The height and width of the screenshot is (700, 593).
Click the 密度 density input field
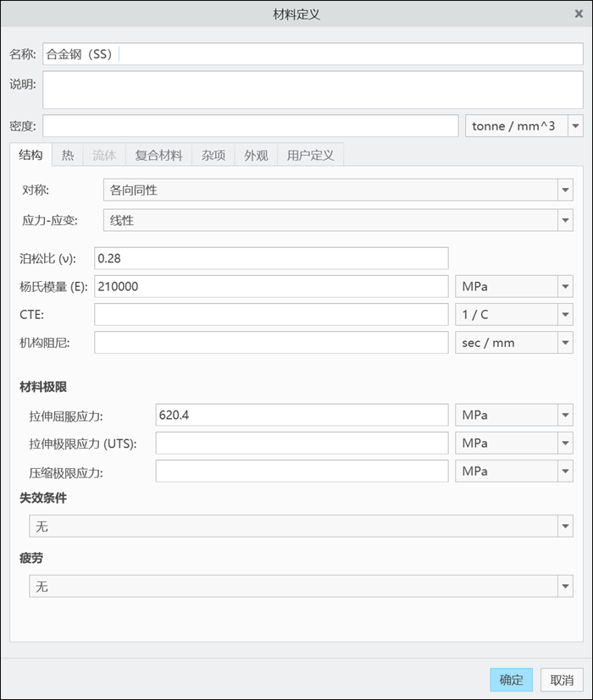coord(251,126)
